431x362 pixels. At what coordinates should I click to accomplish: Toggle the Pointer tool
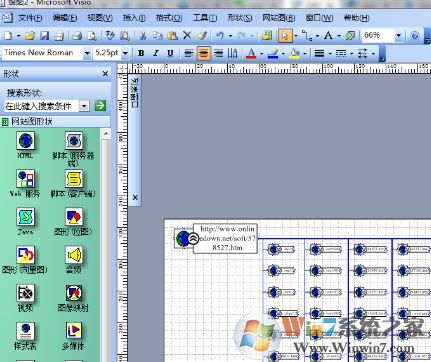point(285,35)
